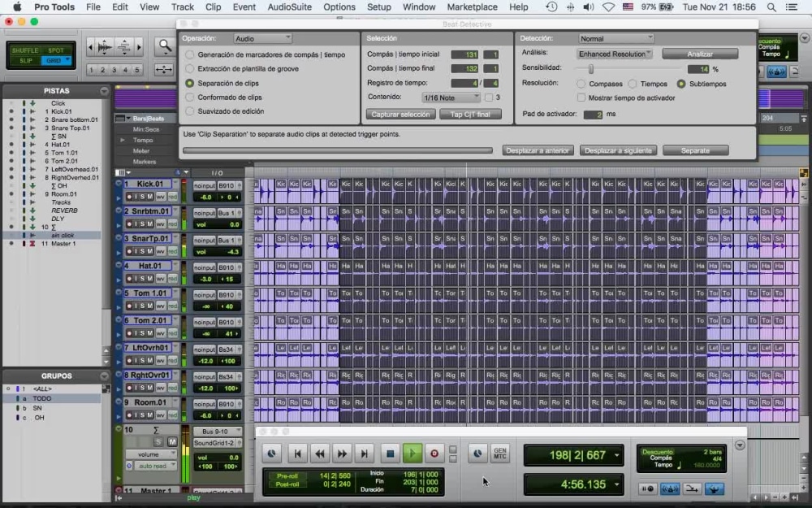The height and width of the screenshot is (508, 812).
Task: Open main counter format dropdown arrow
Action: click(617, 455)
